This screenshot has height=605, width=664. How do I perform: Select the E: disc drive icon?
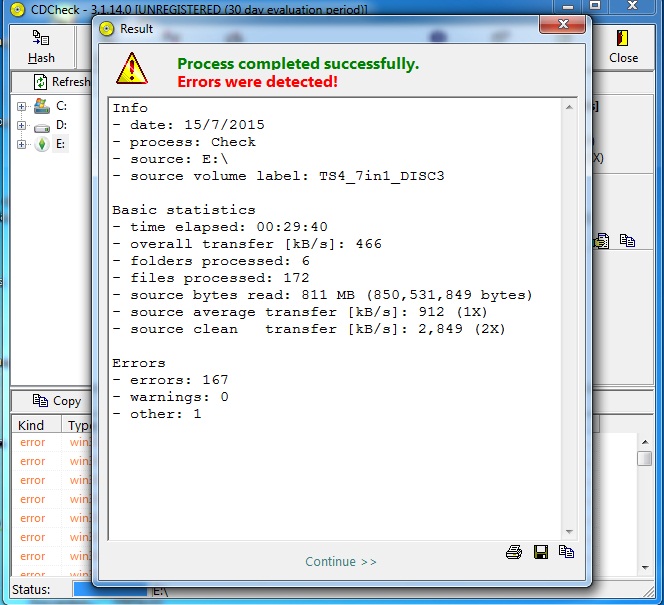coord(42,145)
